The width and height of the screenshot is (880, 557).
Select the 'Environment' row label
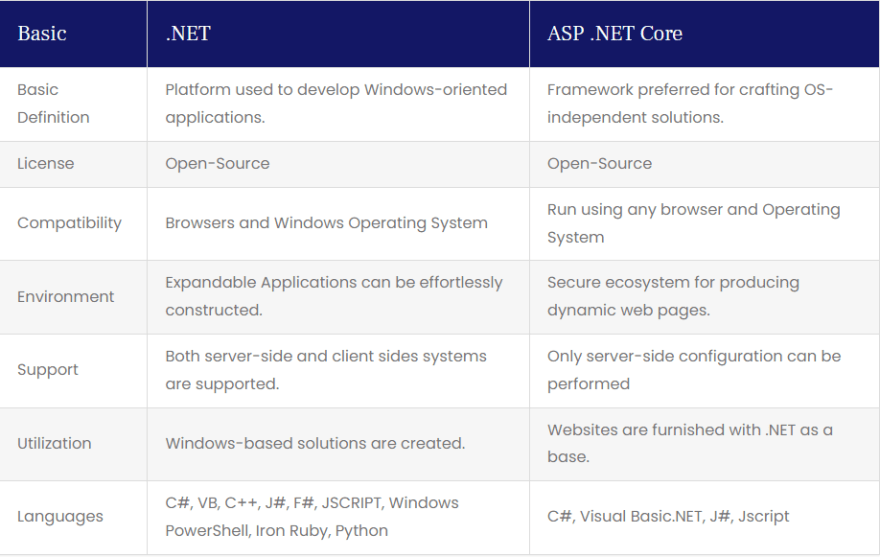point(66,296)
